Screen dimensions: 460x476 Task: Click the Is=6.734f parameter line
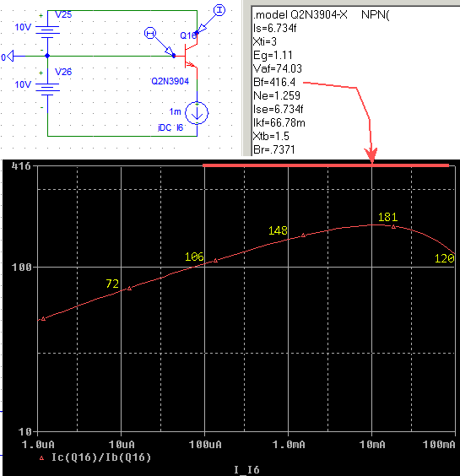275,28
